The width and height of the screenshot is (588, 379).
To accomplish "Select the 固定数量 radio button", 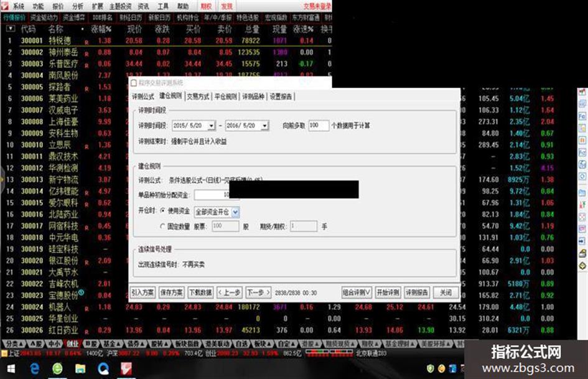I will click(x=163, y=227).
